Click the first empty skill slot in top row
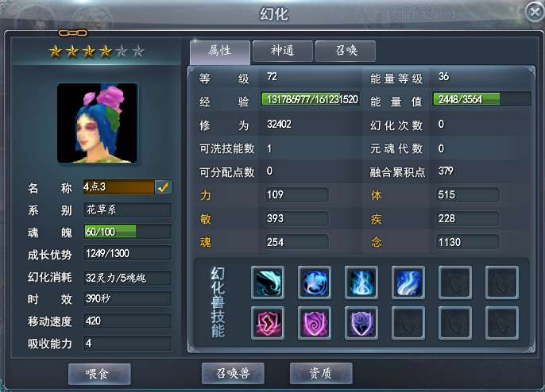The width and height of the screenshot is (545, 392). [455, 282]
